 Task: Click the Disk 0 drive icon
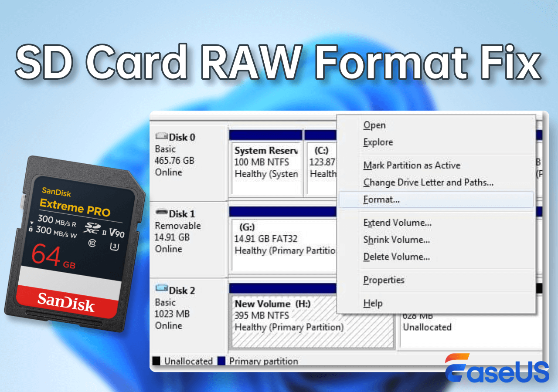(161, 137)
